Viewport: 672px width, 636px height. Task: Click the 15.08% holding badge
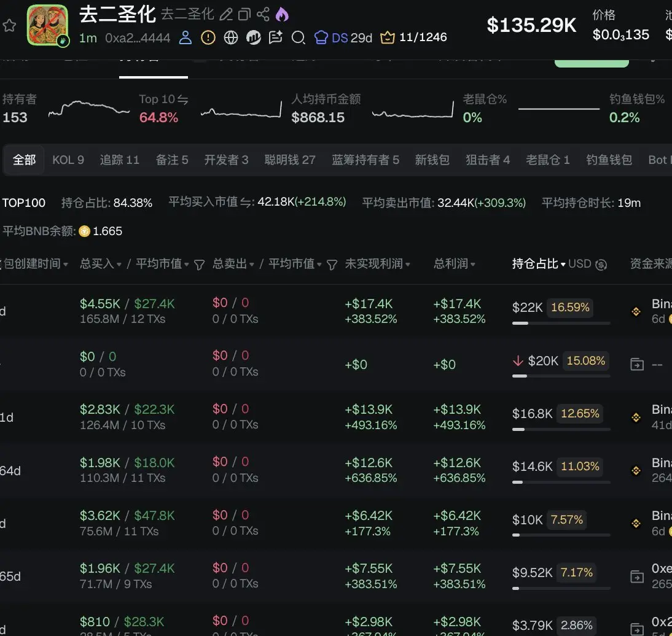[586, 360]
